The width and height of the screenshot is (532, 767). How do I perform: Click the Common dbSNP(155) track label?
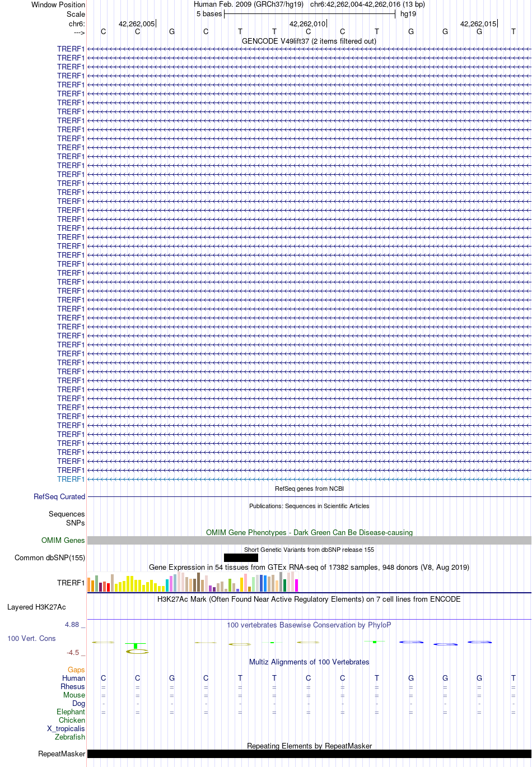[x=50, y=557]
